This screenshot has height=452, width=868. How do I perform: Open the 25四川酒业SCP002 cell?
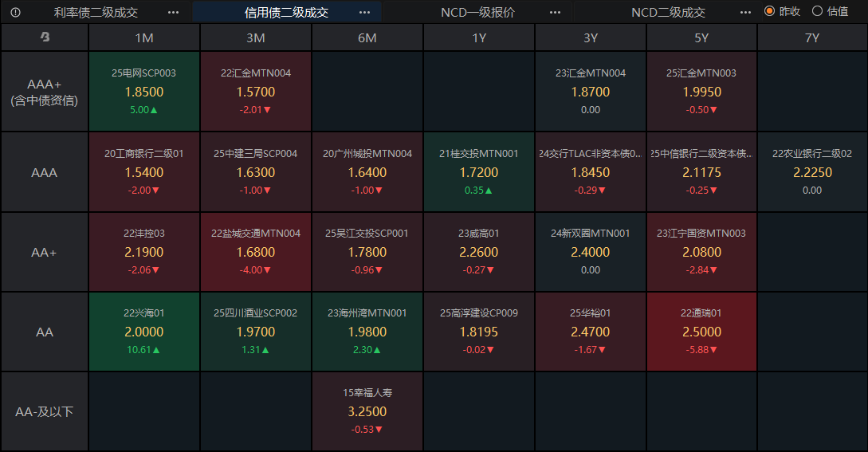coord(256,332)
